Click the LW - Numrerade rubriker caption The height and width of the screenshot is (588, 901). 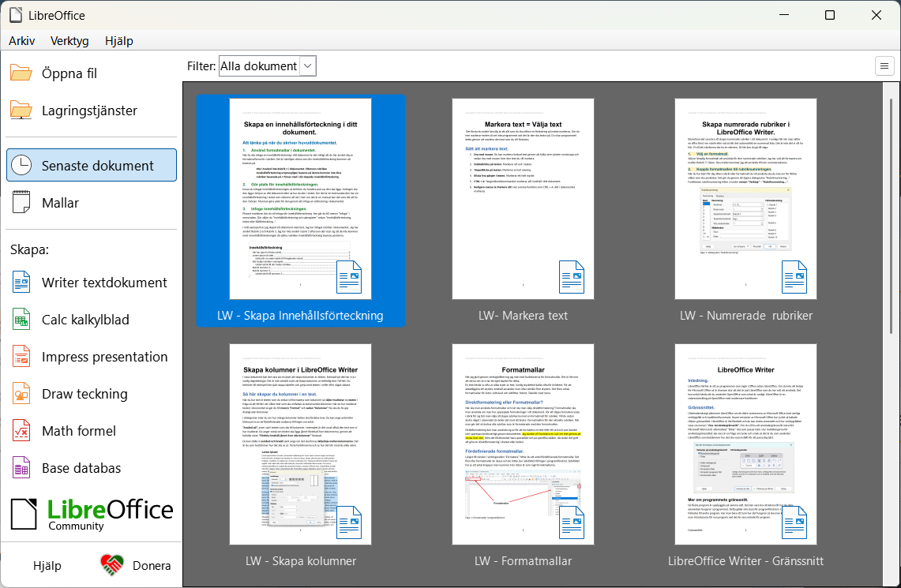[746, 315]
